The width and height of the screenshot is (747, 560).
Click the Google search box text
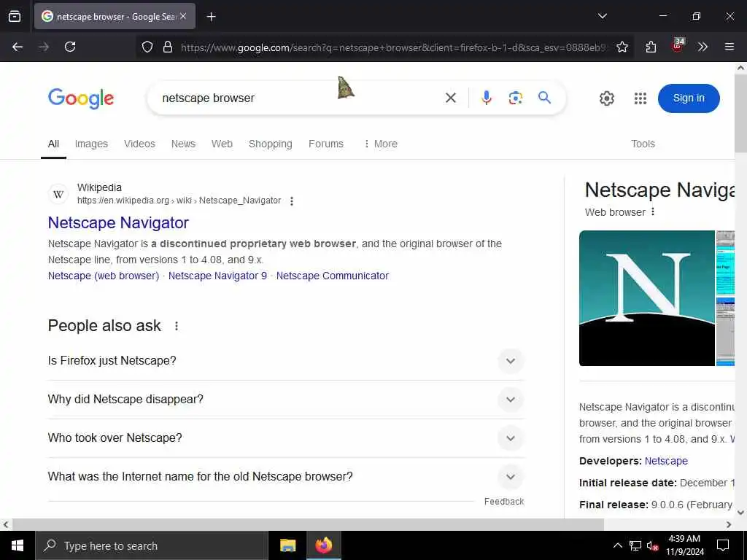point(208,98)
